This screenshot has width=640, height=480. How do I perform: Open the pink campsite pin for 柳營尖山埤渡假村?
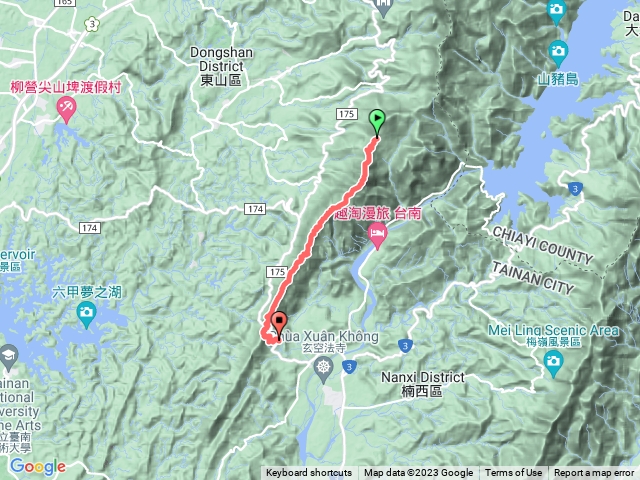66,109
